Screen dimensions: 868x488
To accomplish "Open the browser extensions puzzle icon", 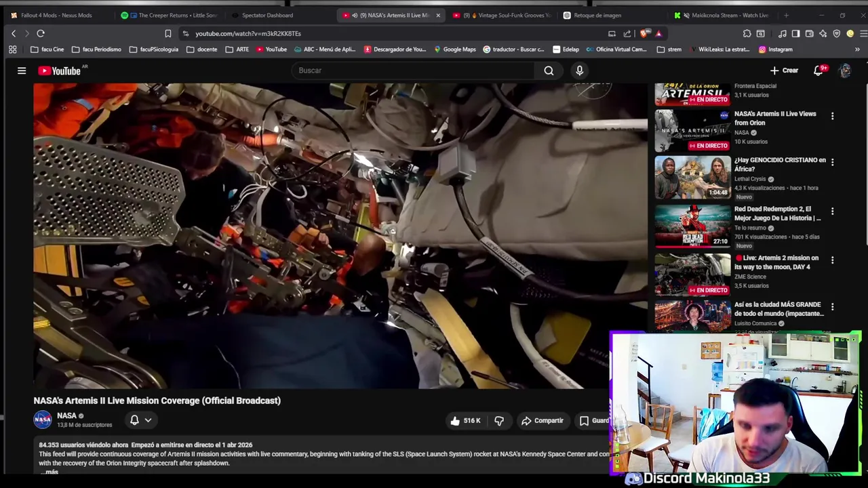I will click(x=747, y=33).
